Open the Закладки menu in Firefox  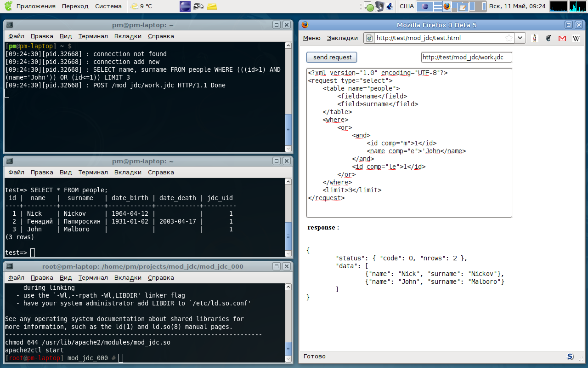click(x=342, y=38)
